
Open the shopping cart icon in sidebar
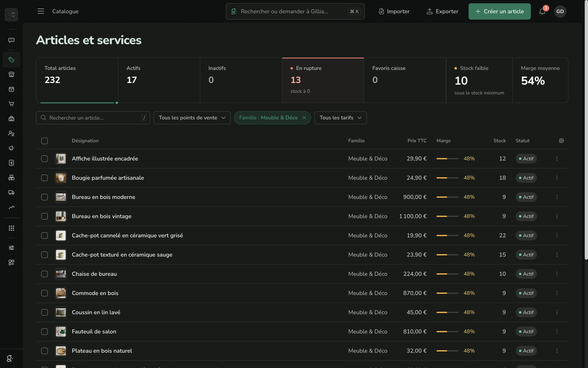[11, 104]
